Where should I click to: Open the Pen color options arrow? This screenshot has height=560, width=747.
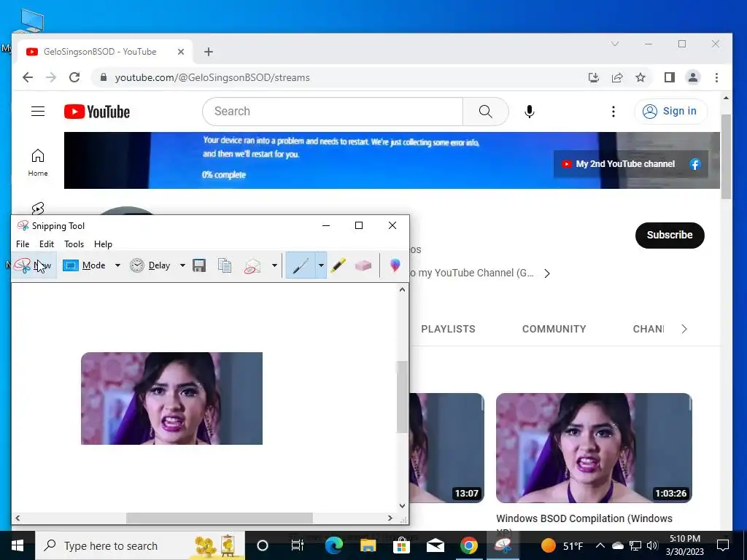pos(321,265)
